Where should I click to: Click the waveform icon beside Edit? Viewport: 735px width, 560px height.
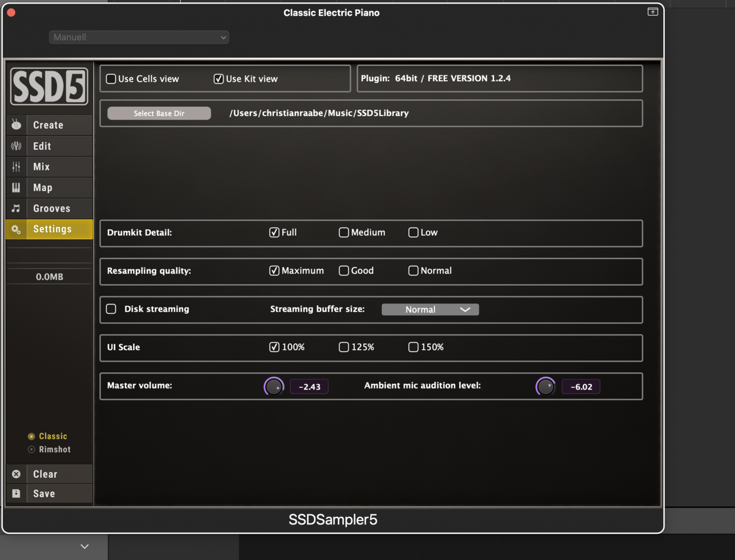16,146
